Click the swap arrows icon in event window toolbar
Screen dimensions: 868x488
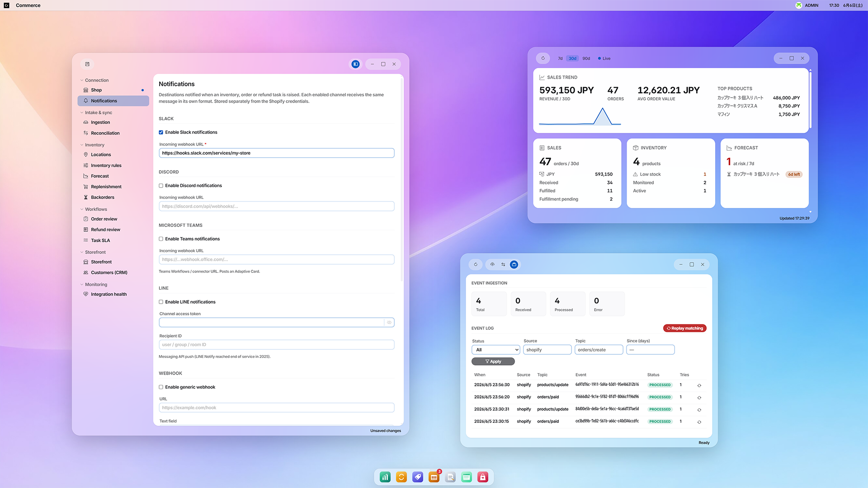(x=503, y=264)
